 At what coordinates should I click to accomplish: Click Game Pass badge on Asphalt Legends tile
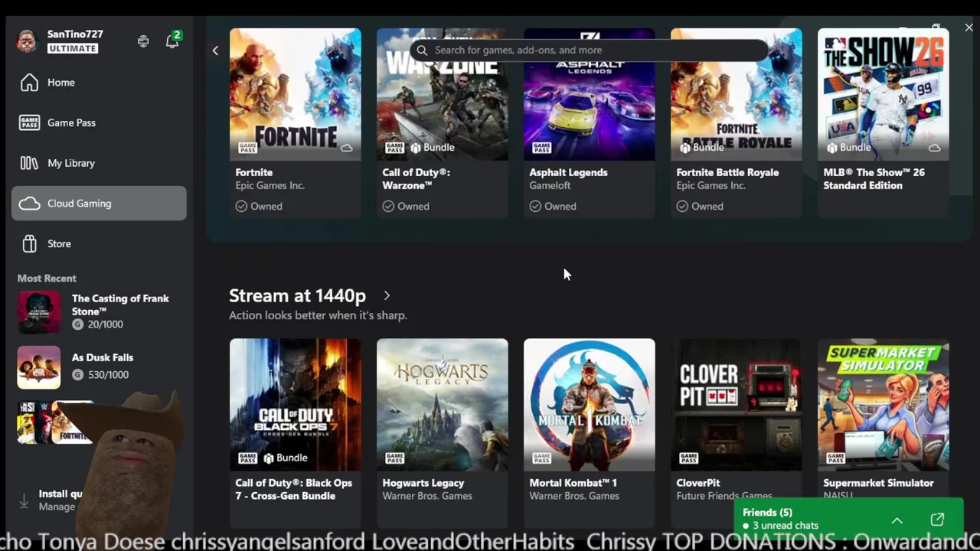click(541, 148)
